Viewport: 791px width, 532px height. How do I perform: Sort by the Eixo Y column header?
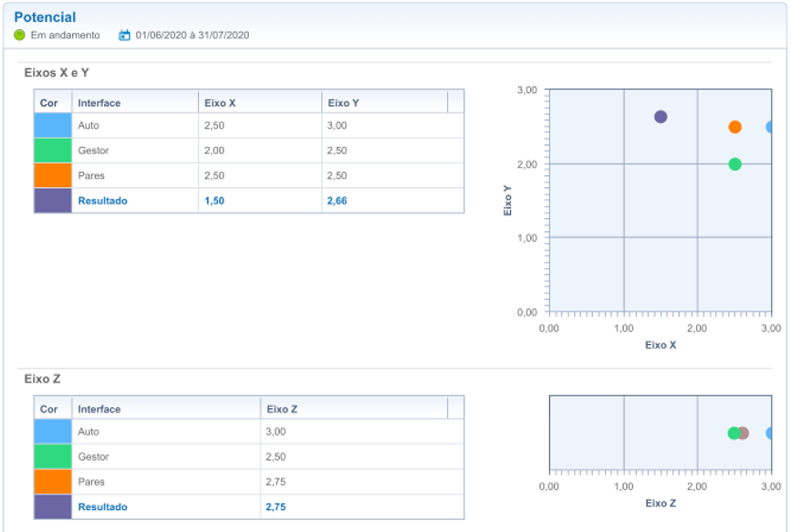(x=383, y=103)
